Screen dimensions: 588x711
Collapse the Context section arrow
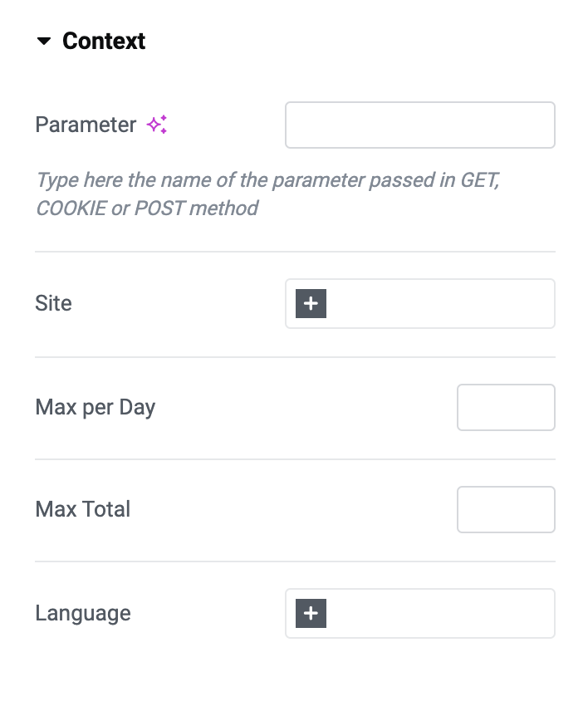coord(43,42)
